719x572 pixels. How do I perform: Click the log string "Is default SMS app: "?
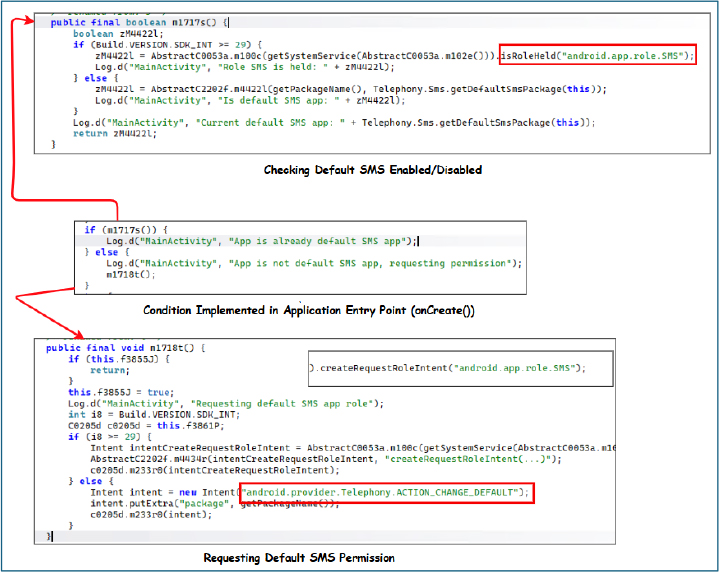281,100
